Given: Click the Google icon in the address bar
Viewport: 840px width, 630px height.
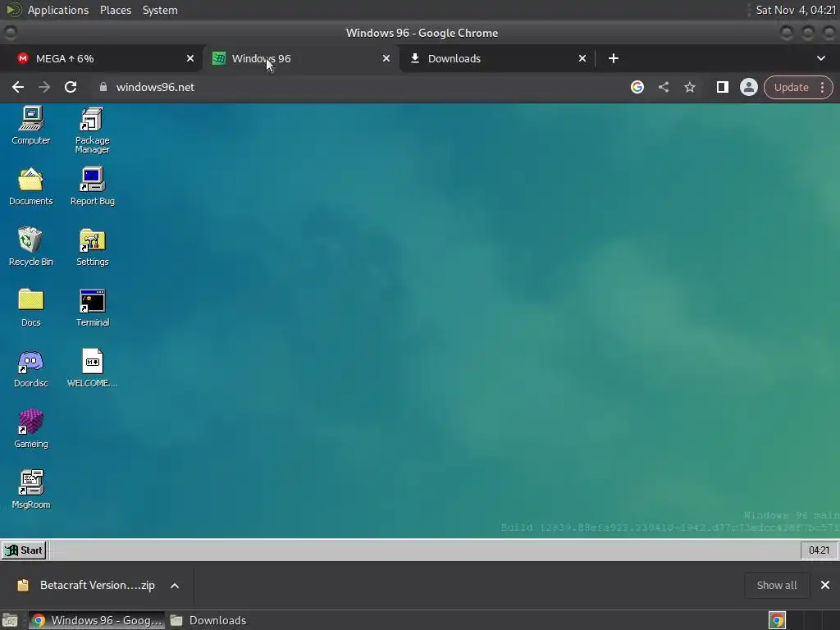Looking at the screenshot, I should point(637,87).
